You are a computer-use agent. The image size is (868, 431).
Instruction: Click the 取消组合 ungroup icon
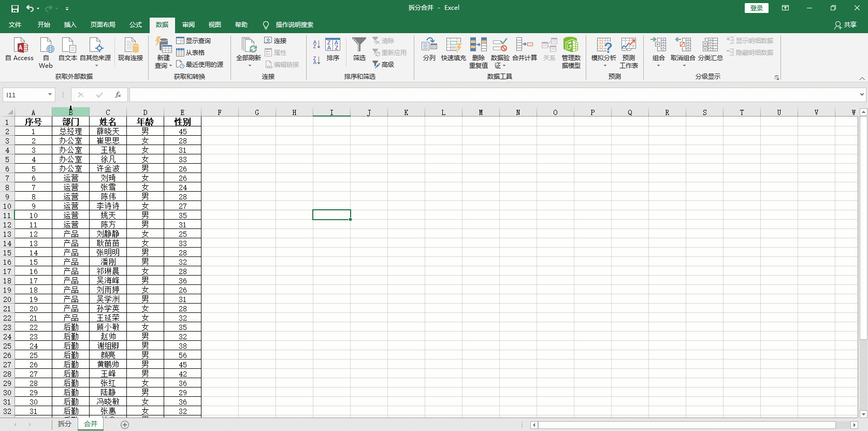tap(683, 45)
